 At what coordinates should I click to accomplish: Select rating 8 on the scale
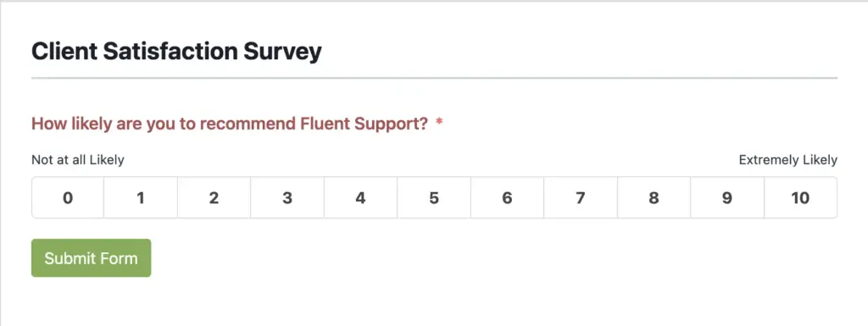point(654,198)
